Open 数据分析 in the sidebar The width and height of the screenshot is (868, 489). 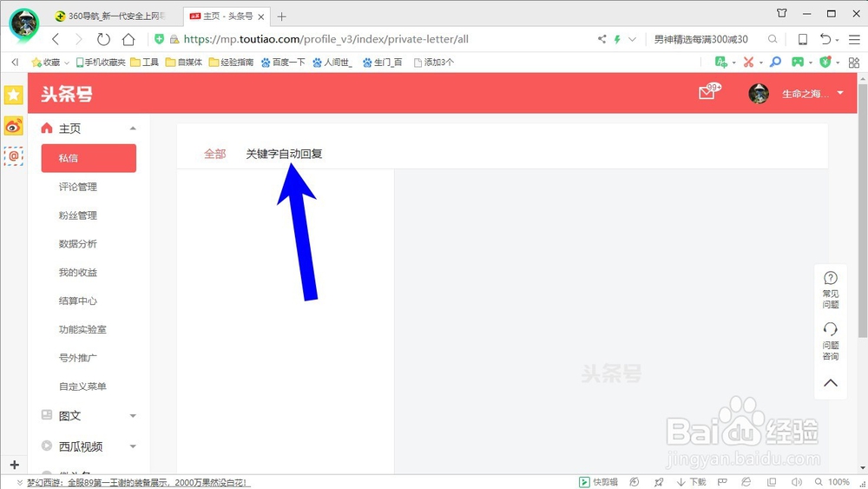pyautogui.click(x=78, y=244)
